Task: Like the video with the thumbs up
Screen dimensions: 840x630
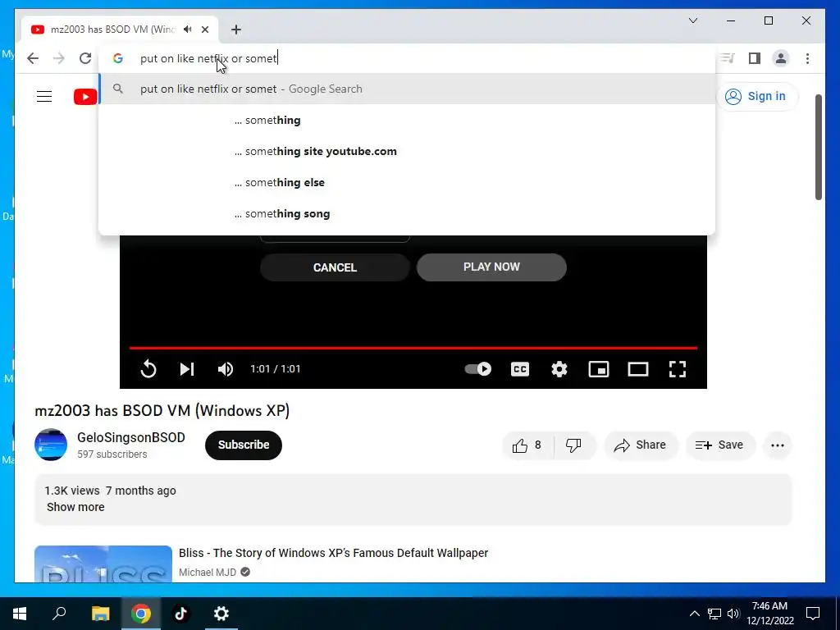Action: (x=527, y=445)
